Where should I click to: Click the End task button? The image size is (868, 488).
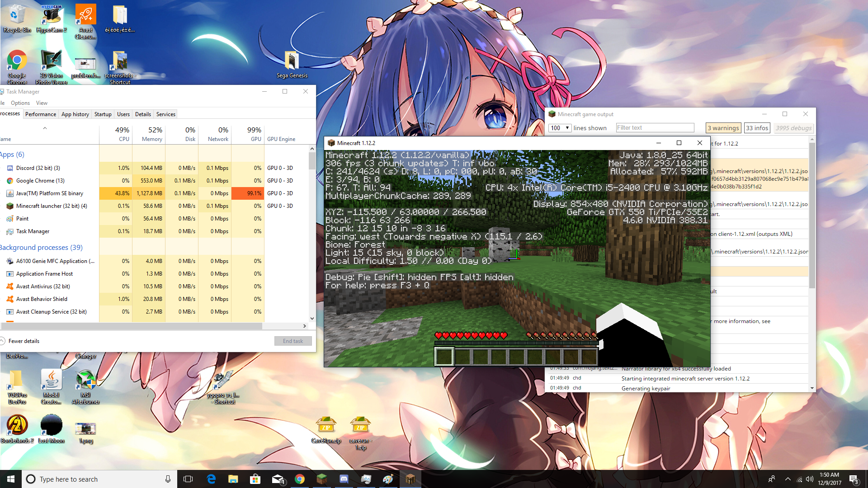(293, 341)
